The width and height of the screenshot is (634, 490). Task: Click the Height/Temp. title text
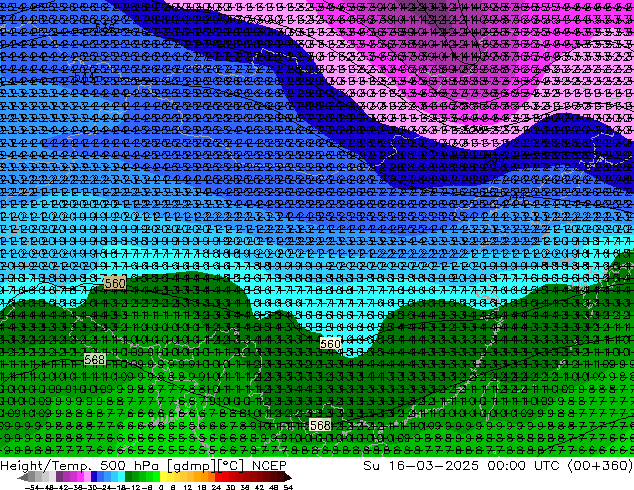(44, 466)
